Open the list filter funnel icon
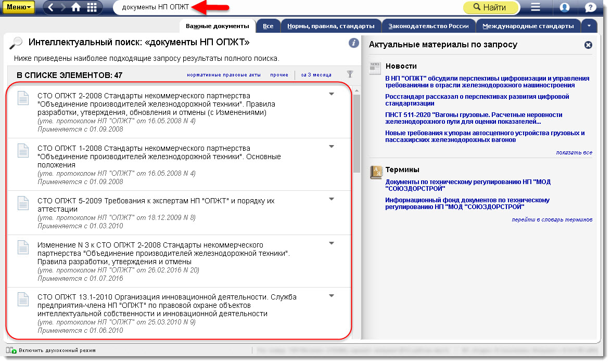This screenshot has height=364, width=611. click(x=350, y=74)
